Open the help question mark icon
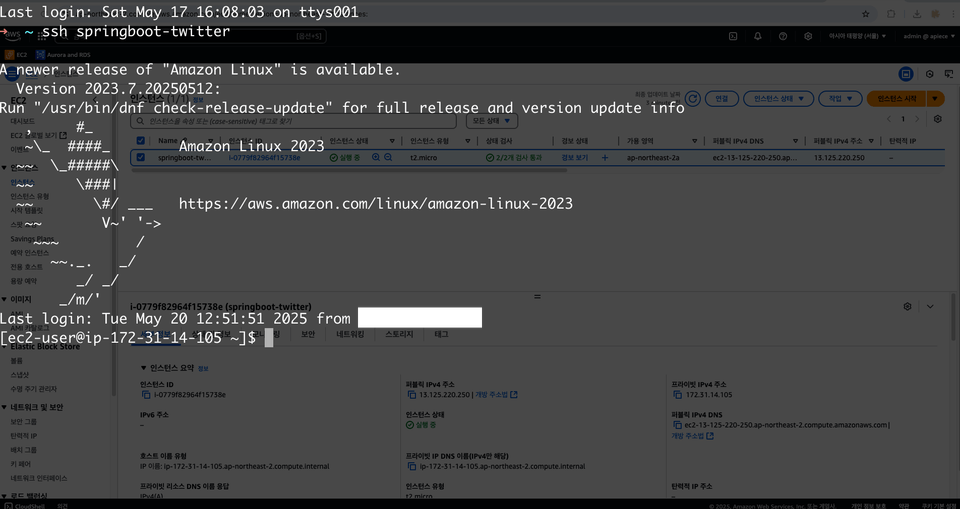 pos(782,36)
